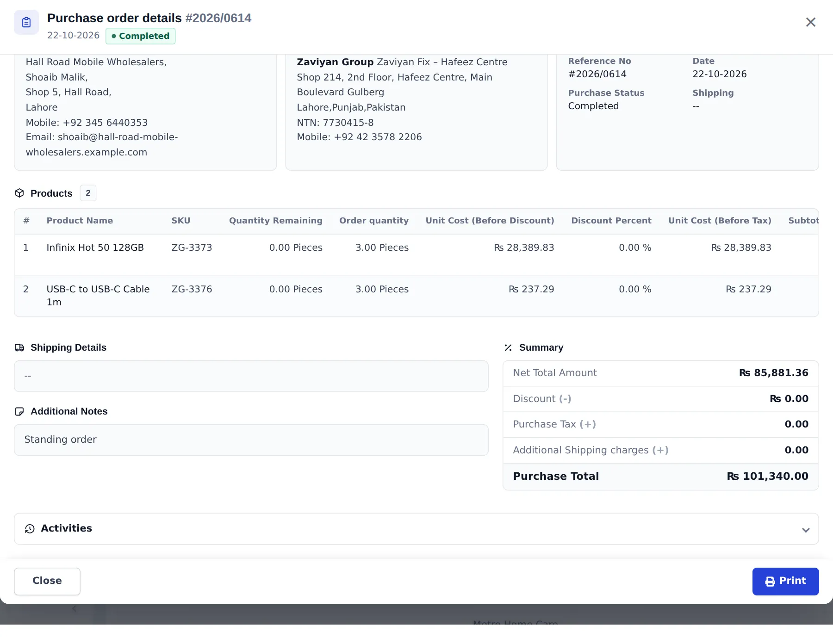Click the Purchase Status Completed value
This screenshot has height=644, width=833.
[x=593, y=106]
